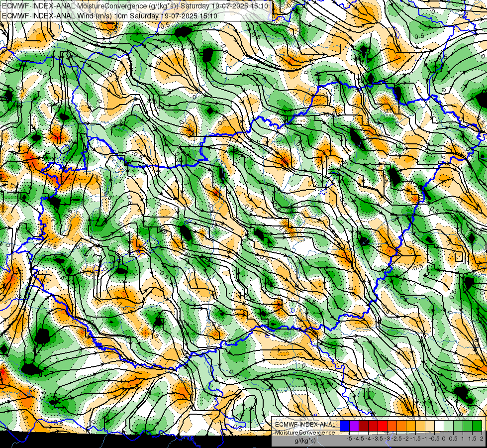487x448 pixels.
Task: Click the MoistureConvergence title line at top
Action: coord(135,5)
